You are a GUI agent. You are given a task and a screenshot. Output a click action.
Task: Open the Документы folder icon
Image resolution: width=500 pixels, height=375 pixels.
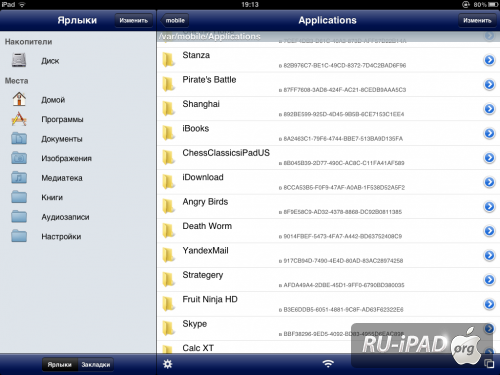point(19,138)
